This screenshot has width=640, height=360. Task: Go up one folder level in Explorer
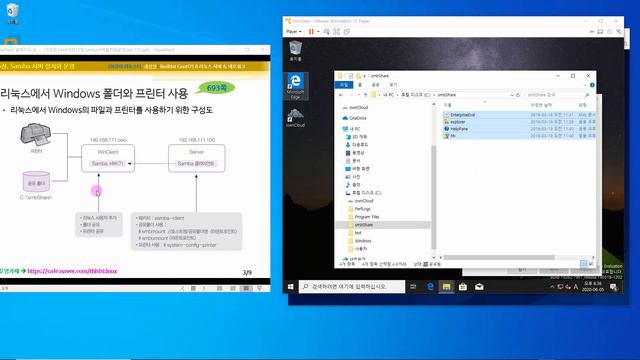365,95
